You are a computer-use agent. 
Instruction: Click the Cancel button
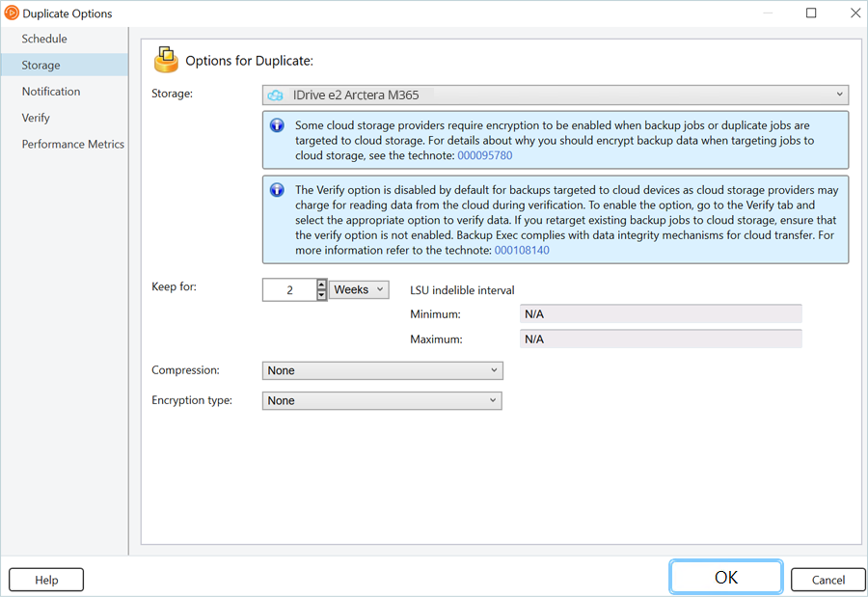pyautogui.click(x=828, y=580)
